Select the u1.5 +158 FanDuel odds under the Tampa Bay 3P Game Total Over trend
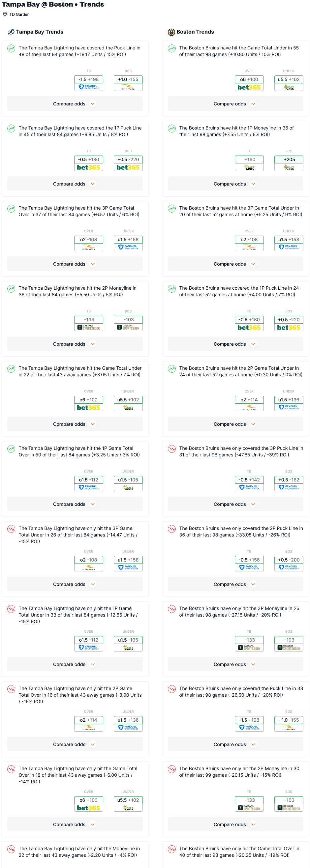Screen dimensions: 310x868 128,243
